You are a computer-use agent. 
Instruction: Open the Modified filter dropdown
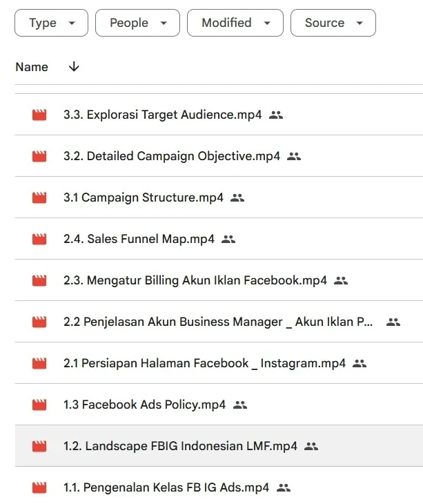(235, 23)
